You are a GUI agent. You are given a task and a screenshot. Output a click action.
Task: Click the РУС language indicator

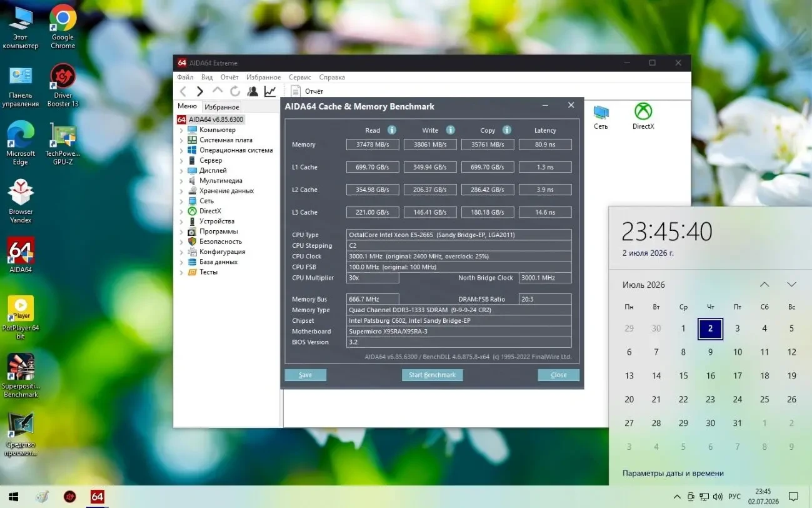[734, 497]
